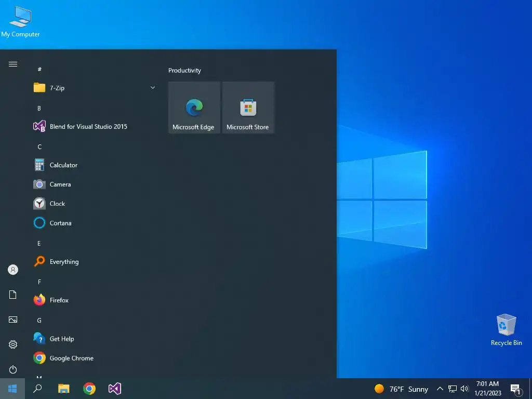This screenshot has height=399, width=532.
Task: Click the C letter header in app list
Action: tap(39, 147)
